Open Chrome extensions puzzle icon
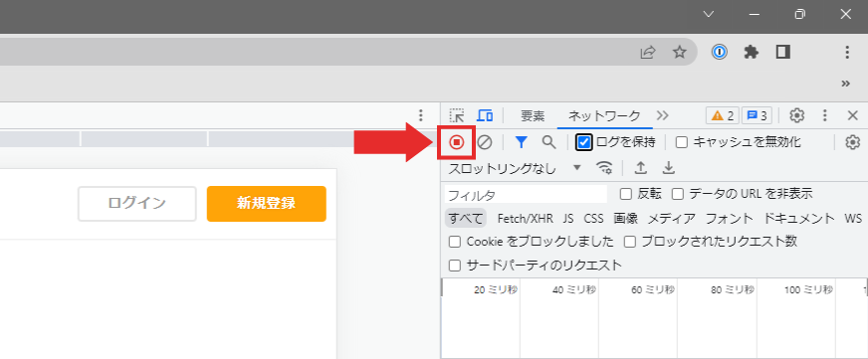This screenshot has width=868, height=359. [752, 52]
